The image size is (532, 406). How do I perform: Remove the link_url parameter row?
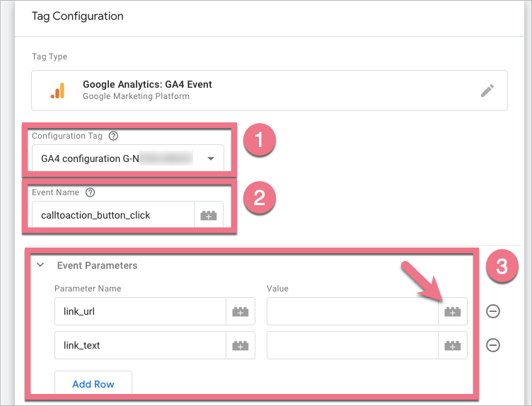coord(493,311)
